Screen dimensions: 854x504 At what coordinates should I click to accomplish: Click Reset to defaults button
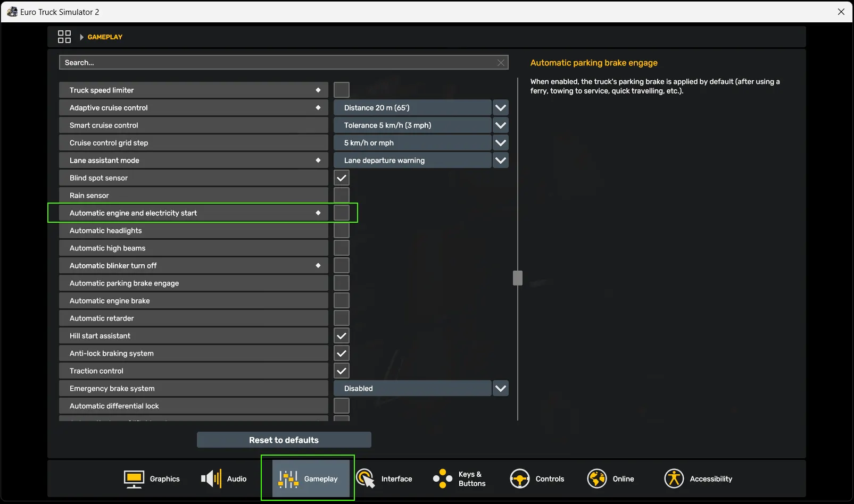(284, 440)
